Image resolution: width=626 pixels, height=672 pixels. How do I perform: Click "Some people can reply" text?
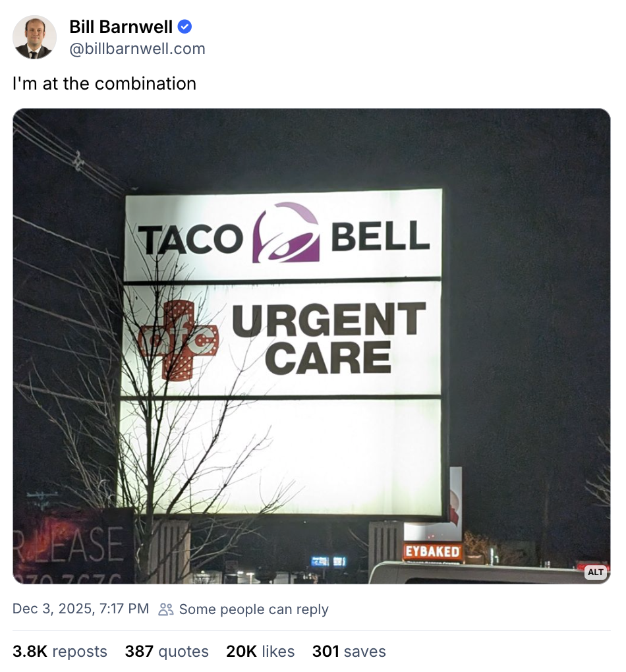(x=254, y=609)
